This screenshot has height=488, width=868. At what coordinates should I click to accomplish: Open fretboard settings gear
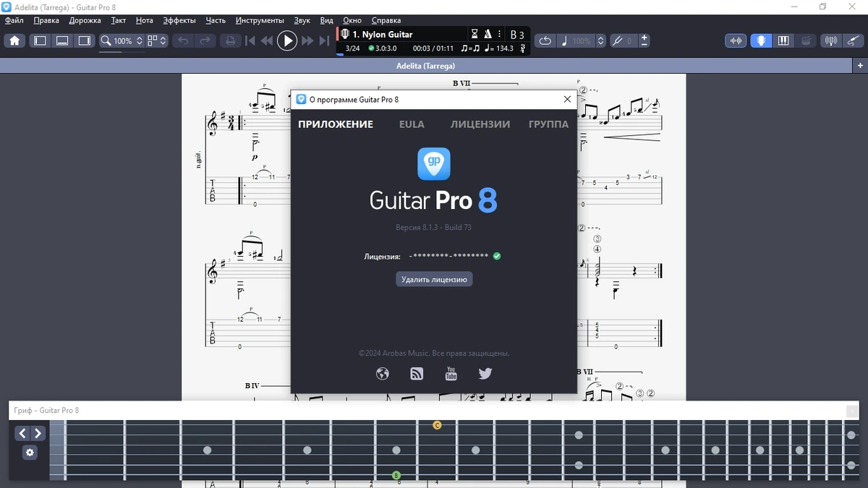(x=30, y=453)
